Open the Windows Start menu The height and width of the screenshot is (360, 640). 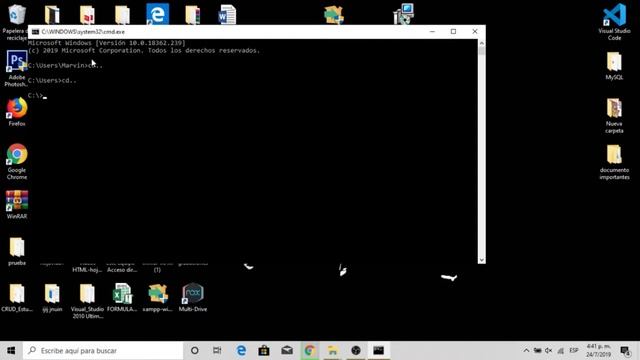click(x=11, y=351)
